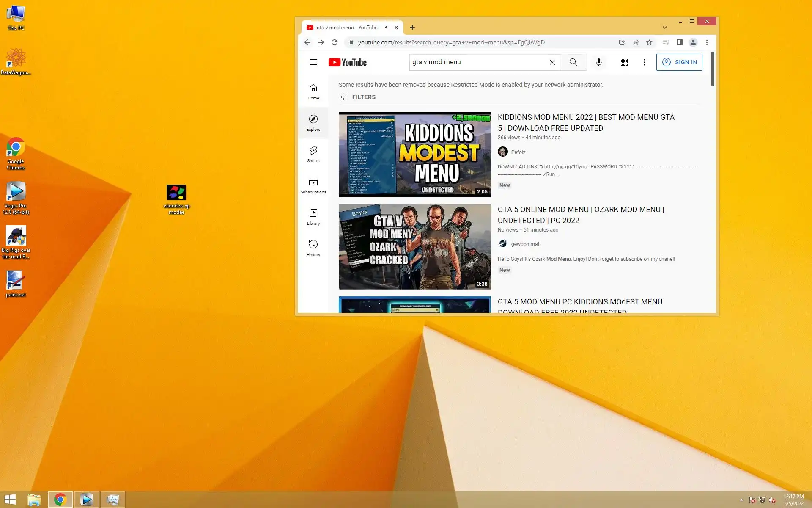Mute the tab audio speaker icon
Viewport: 812px width, 508px height.
click(387, 28)
